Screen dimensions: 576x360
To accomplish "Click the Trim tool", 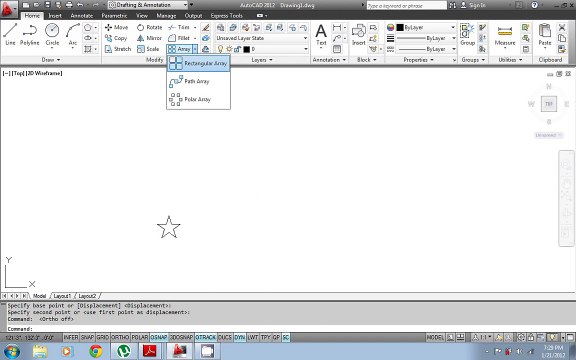I will pyautogui.click(x=179, y=27).
